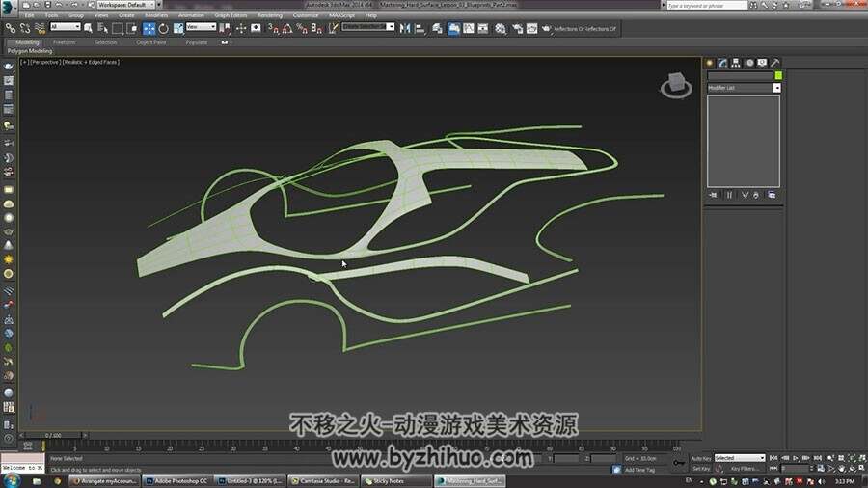Open the Rendering menu
Image resolution: width=868 pixels, height=488 pixels.
pyautogui.click(x=270, y=15)
